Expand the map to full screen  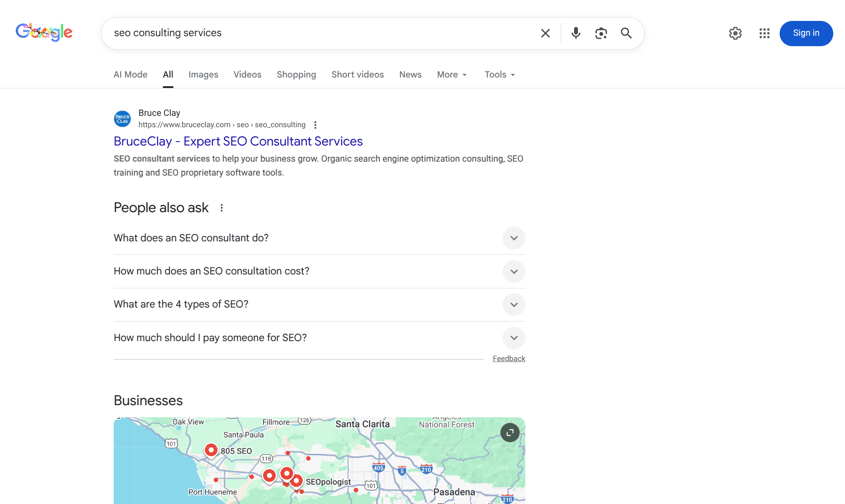point(510,432)
